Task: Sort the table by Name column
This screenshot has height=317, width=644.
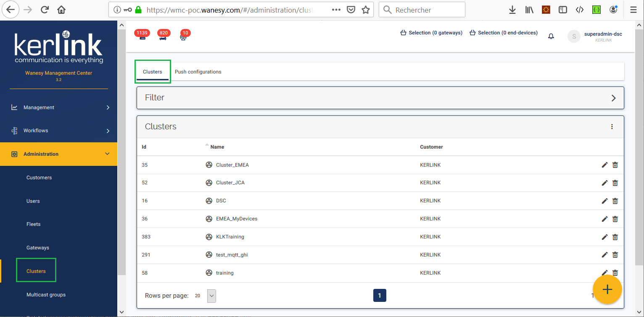Action: tap(217, 147)
